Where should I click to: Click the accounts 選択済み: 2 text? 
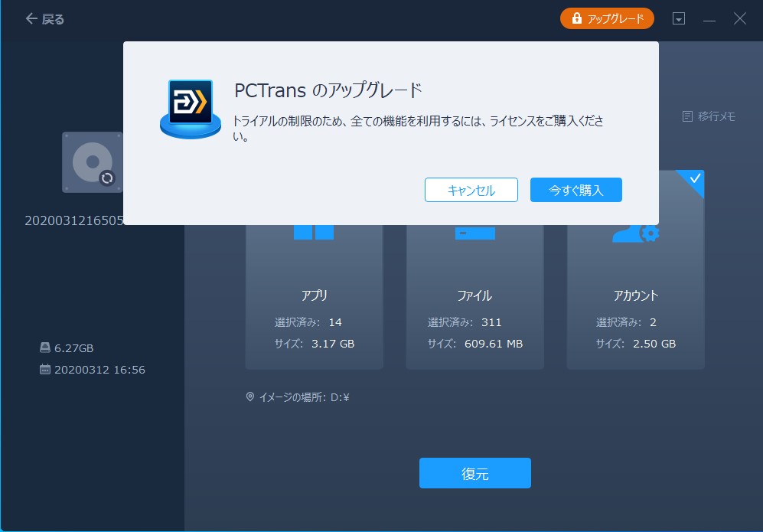[626, 322]
